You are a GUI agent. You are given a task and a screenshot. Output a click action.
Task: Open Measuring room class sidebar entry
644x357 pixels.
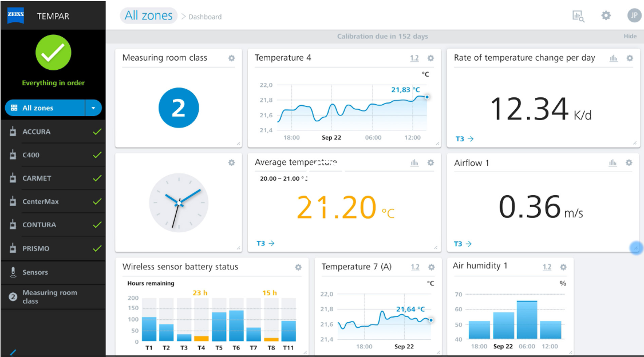point(53,297)
